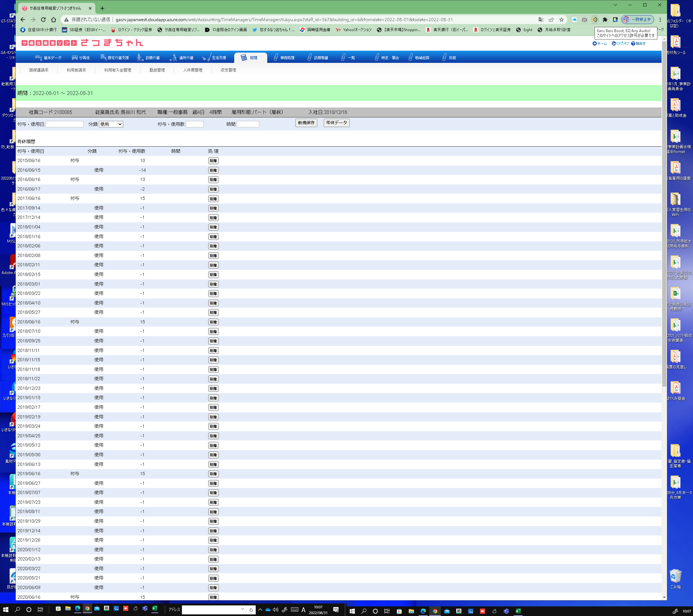Expand the Chrome tab search chevron

click(615, 5)
